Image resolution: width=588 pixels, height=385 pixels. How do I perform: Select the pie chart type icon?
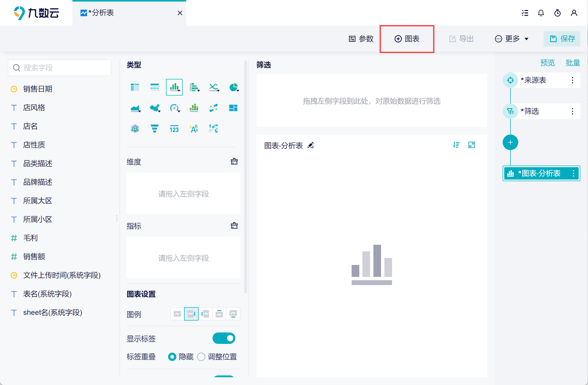233,87
